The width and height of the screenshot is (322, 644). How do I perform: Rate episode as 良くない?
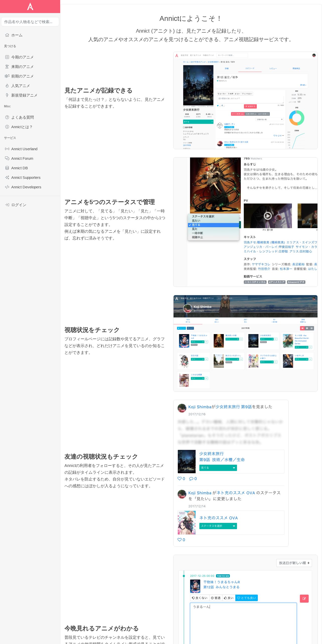(200, 598)
